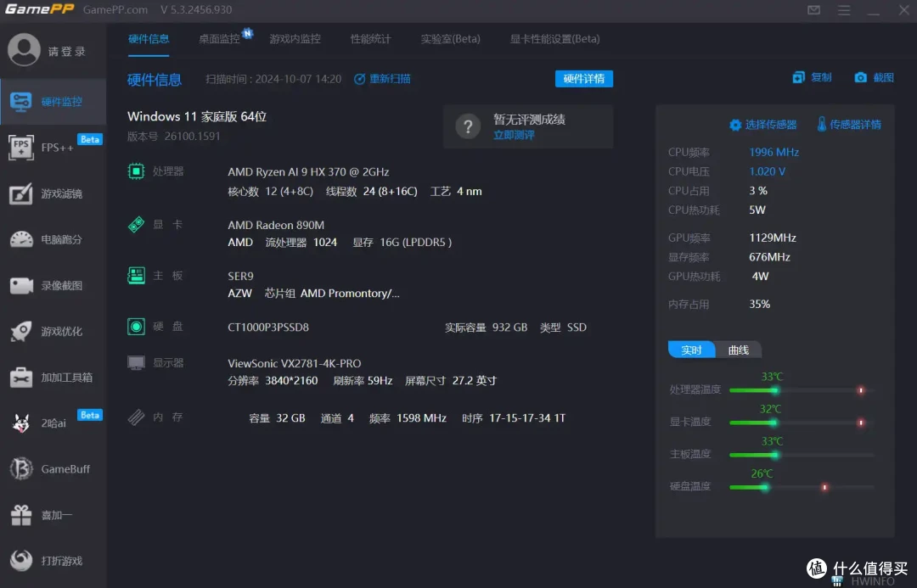Viewport: 917px width, 588px height.
Task: Open 打折游戏 in the sidebar
Action: [x=53, y=561]
